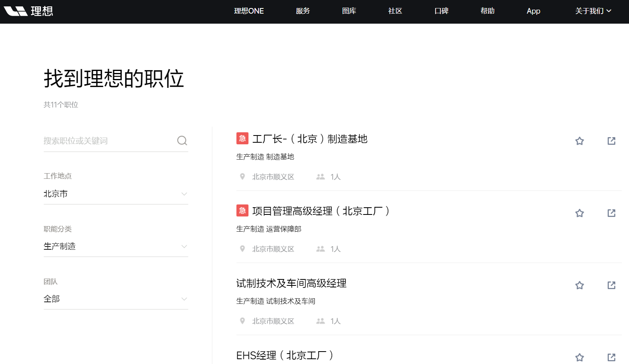Open the 职能分类 dropdown showing 生产制造
The width and height of the screenshot is (629, 364).
click(x=116, y=247)
